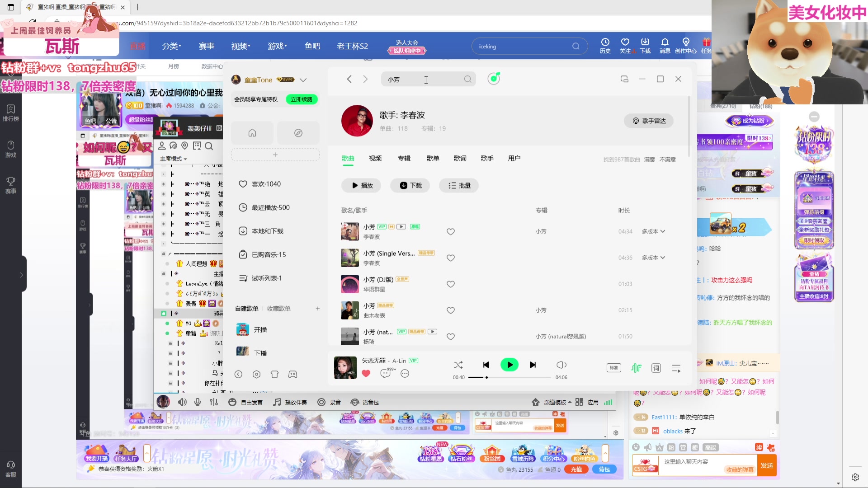This screenshot has width=868, height=488.
Task: Expand the 童童Tone account dropdown arrow
Action: coord(303,80)
